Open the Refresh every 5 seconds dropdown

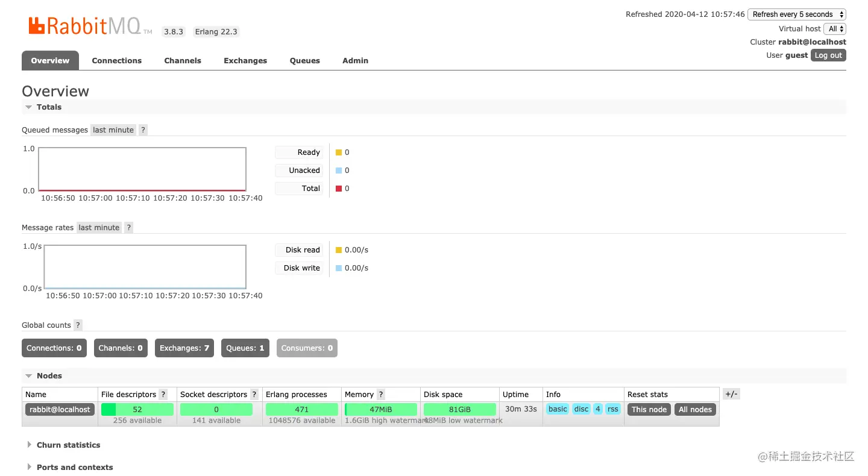coord(797,14)
